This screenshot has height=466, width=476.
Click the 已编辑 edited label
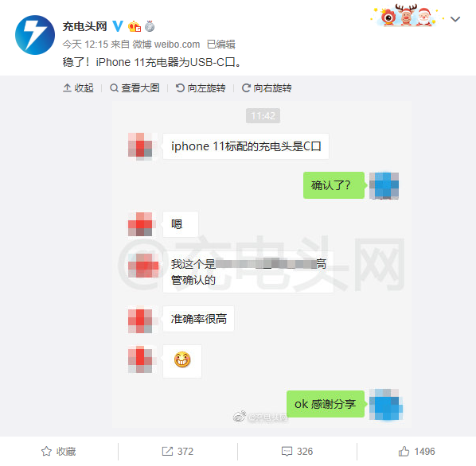[x=221, y=45]
